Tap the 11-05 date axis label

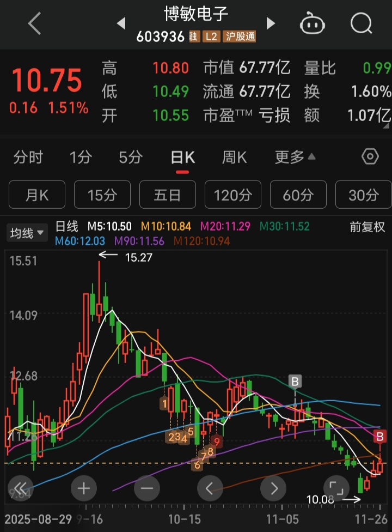[x=283, y=519]
